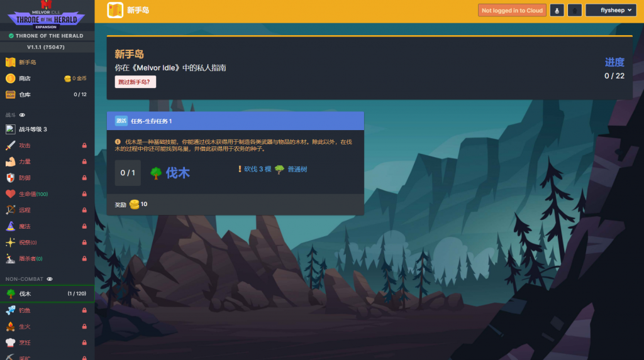Click the 普通树 normal tree link

tap(297, 169)
